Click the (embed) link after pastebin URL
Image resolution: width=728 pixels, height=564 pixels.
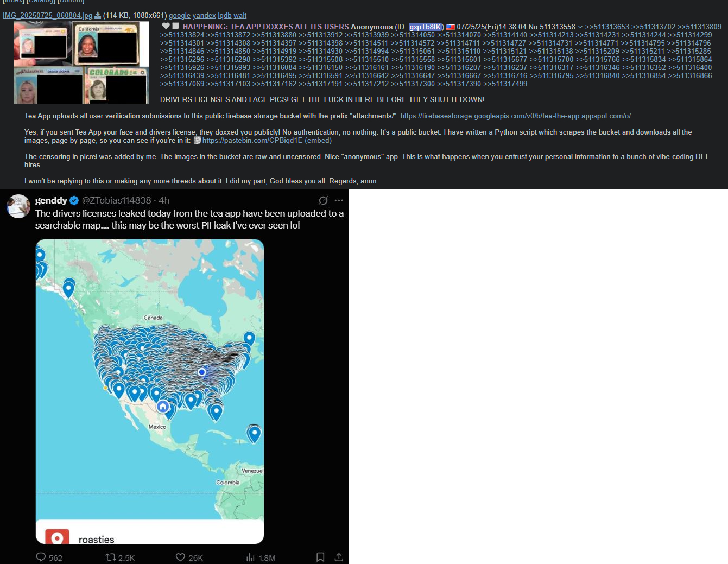click(318, 140)
